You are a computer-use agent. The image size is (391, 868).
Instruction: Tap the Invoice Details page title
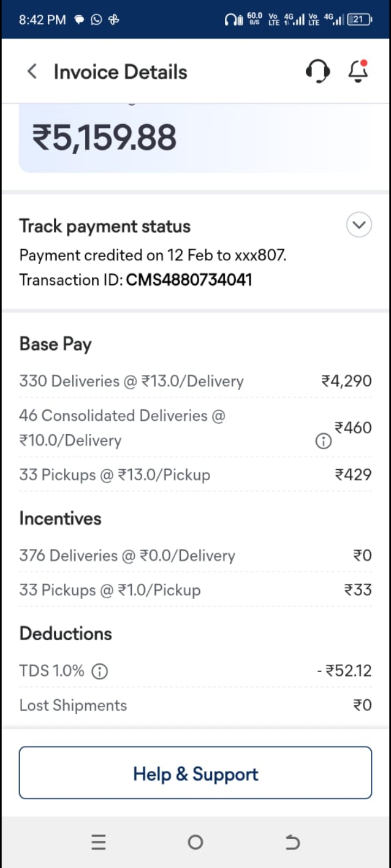click(x=120, y=72)
